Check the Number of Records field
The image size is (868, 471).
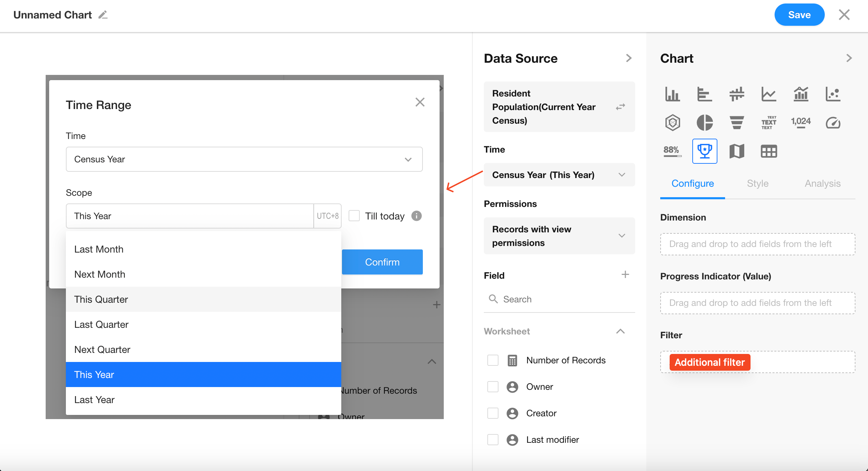pos(493,360)
